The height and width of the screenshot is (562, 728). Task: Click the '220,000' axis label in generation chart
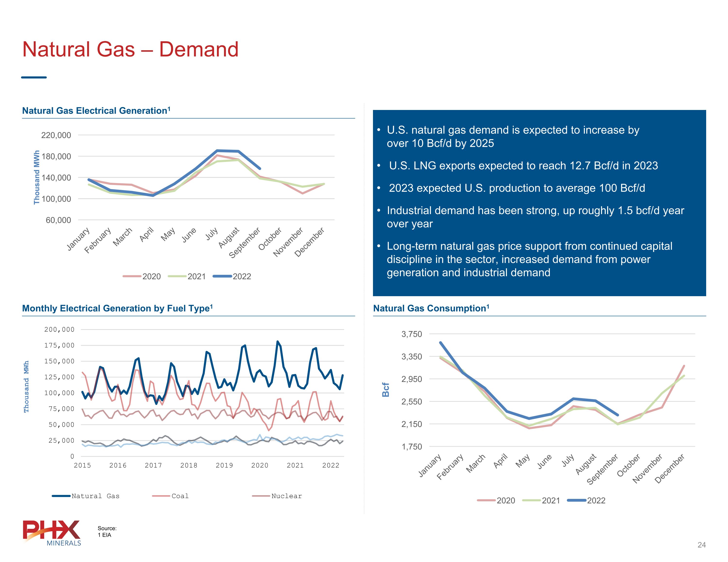coord(56,135)
